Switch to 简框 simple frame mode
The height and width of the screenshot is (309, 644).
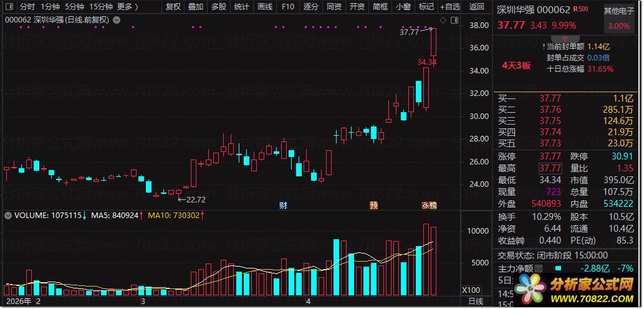tap(380, 7)
